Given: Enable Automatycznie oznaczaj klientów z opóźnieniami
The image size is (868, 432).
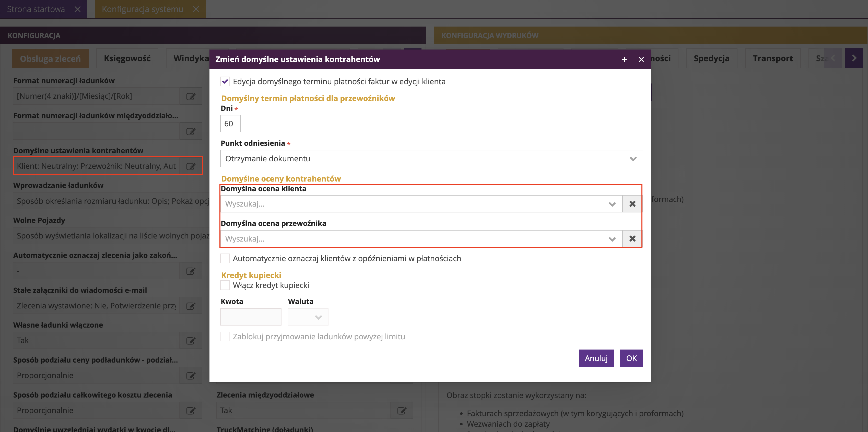Looking at the screenshot, I should click(x=225, y=258).
